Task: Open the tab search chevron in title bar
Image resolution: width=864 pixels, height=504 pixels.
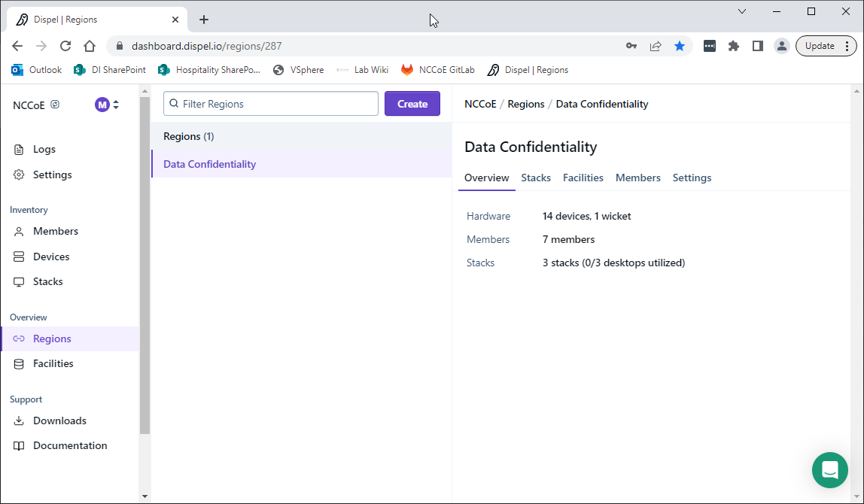Action: (742, 11)
